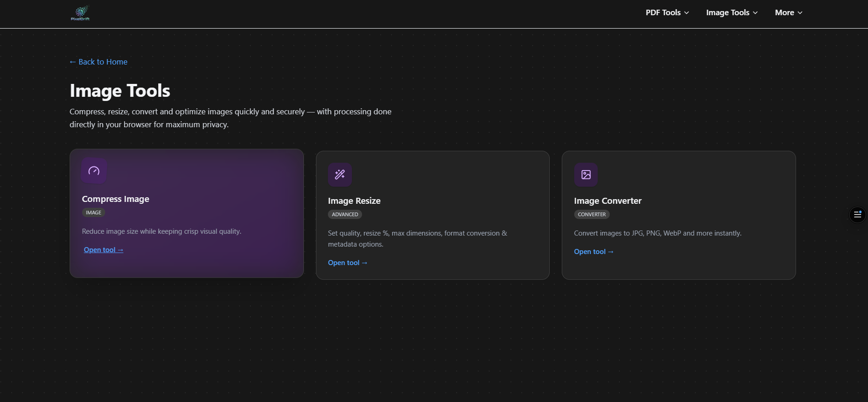The image size is (868, 402).
Task: Go back via Back to Home link
Action: pyautogui.click(x=99, y=62)
